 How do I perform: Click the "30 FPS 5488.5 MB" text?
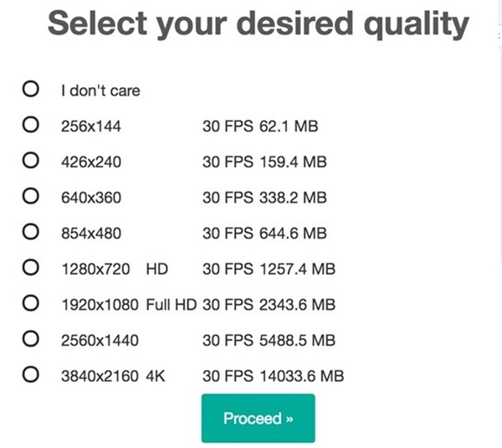(269, 341)
